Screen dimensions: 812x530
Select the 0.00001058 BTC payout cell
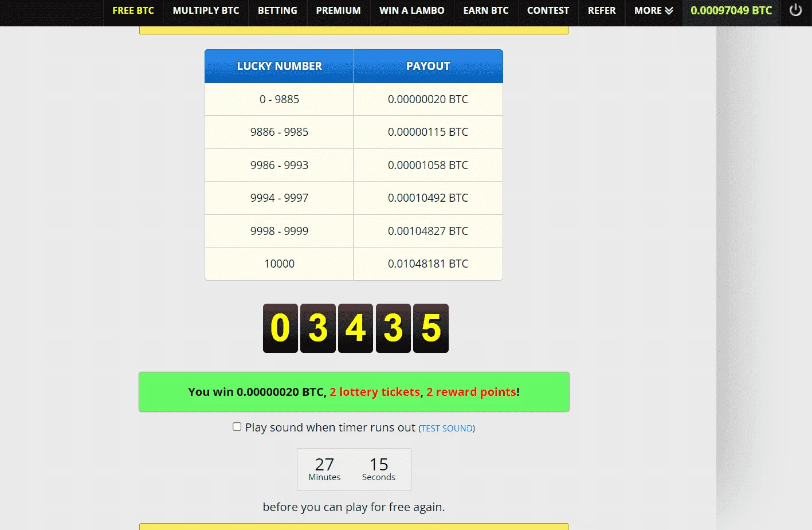click(428, 165)
